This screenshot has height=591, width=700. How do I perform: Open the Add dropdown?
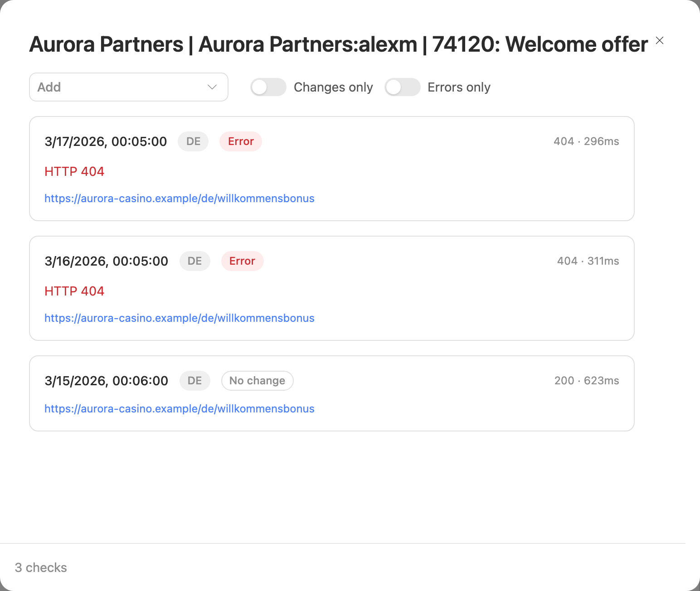(x=129, y=87)
